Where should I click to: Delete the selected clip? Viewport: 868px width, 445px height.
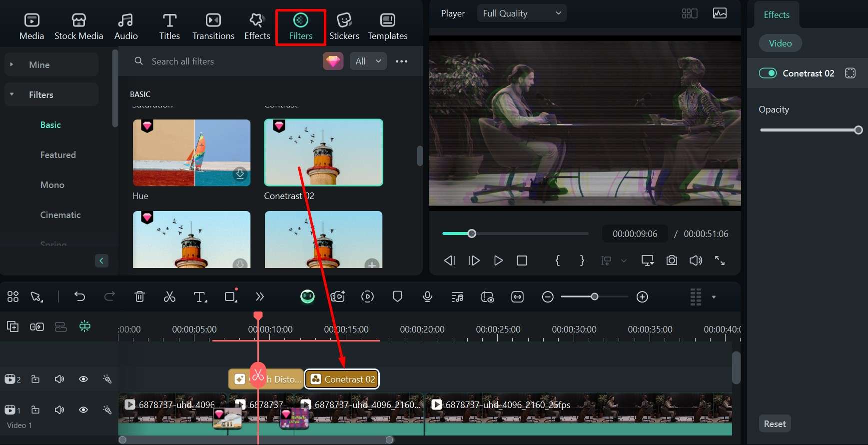[139, 296]
